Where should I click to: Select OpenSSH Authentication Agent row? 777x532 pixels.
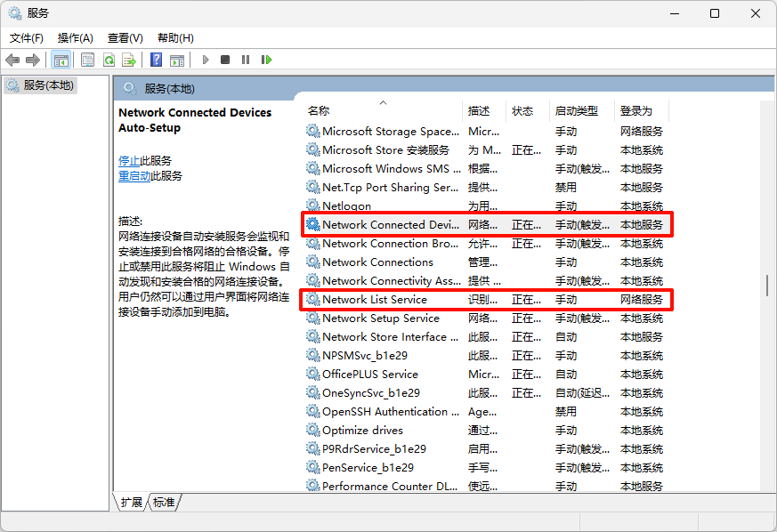tap(487, 411)
